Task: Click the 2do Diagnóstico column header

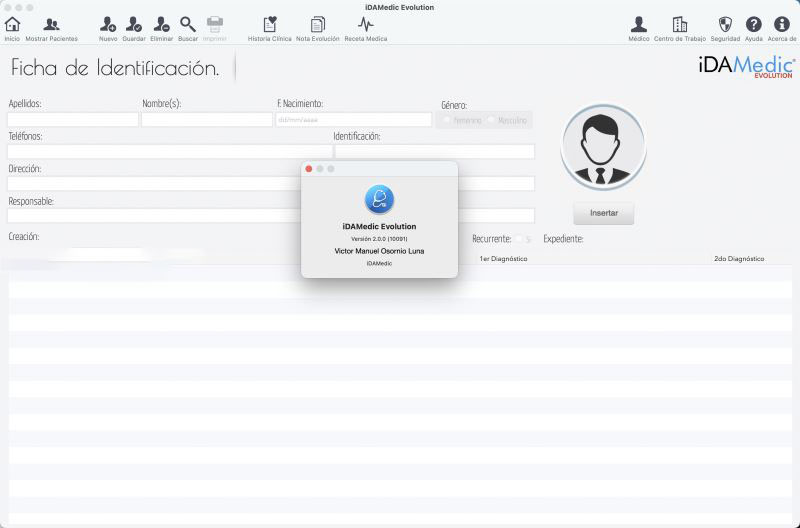Action: [739, 259]
